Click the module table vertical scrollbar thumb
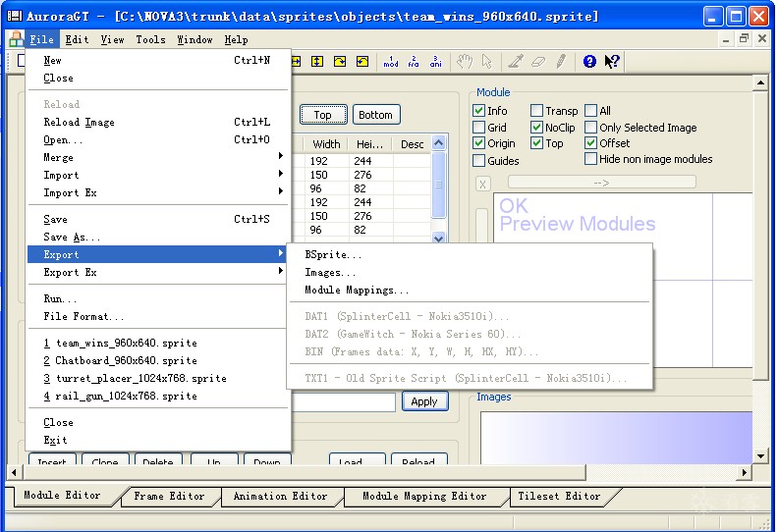The width and height of the screenshot is (778, 532). pos(438,185)
